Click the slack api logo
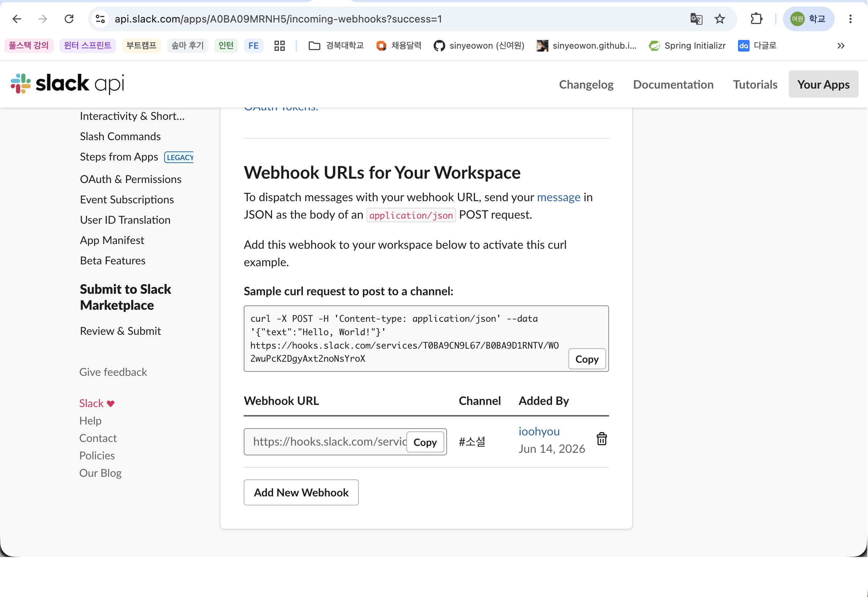The height and width of the screenshot is (597, 868). click(67, 84)
